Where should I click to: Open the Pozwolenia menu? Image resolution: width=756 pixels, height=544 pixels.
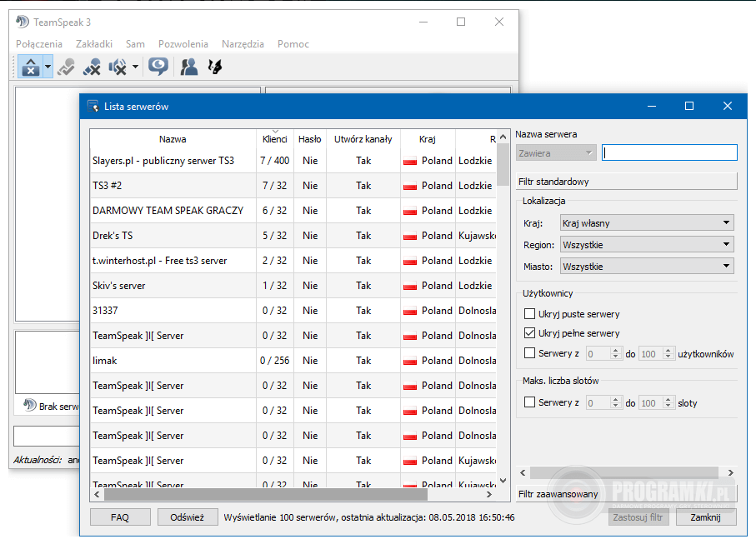[183, 44]
